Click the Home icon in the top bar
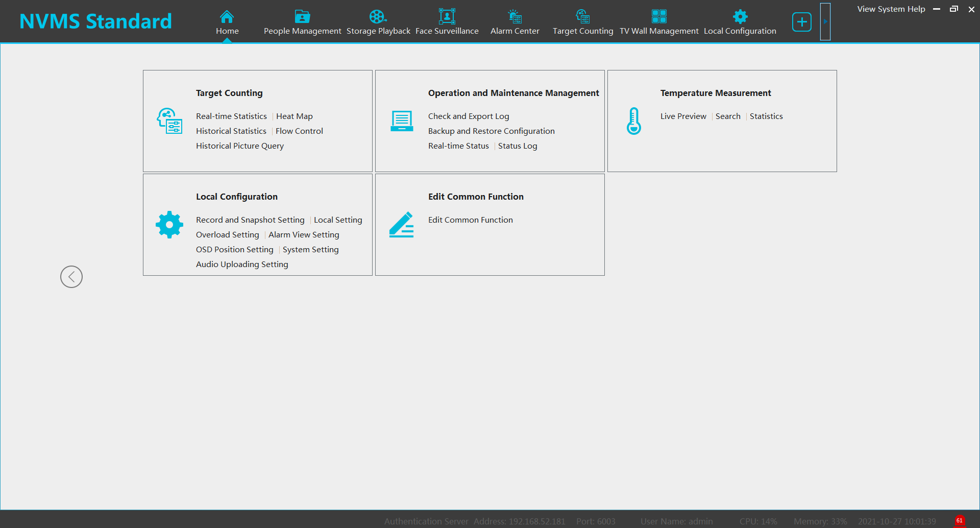980x528 pixels. (x=227, y=17)
